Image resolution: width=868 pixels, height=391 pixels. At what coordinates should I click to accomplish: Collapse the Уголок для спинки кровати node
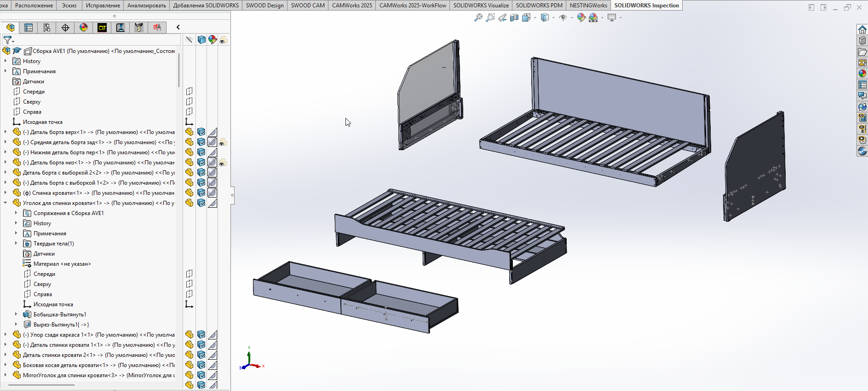pos(6,203)
